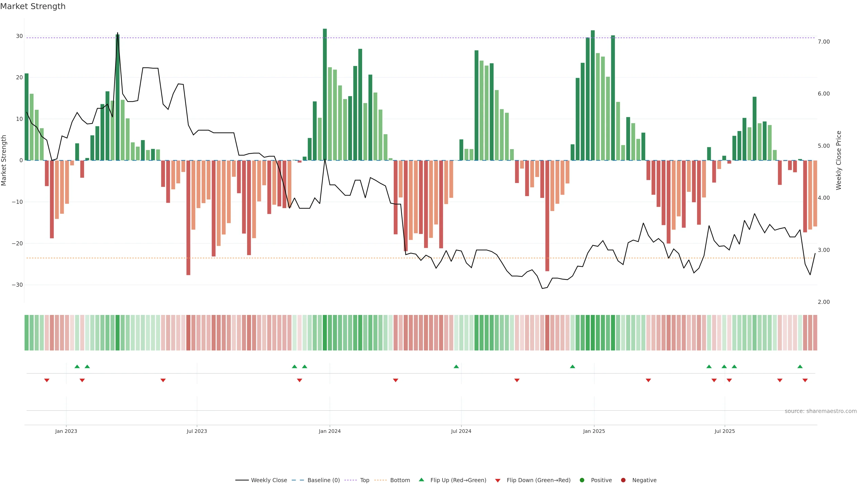This screenshot has width=868, height=488.
Task: Click the Flip Down red triangle legend icon
Action: tap(498, 480)
